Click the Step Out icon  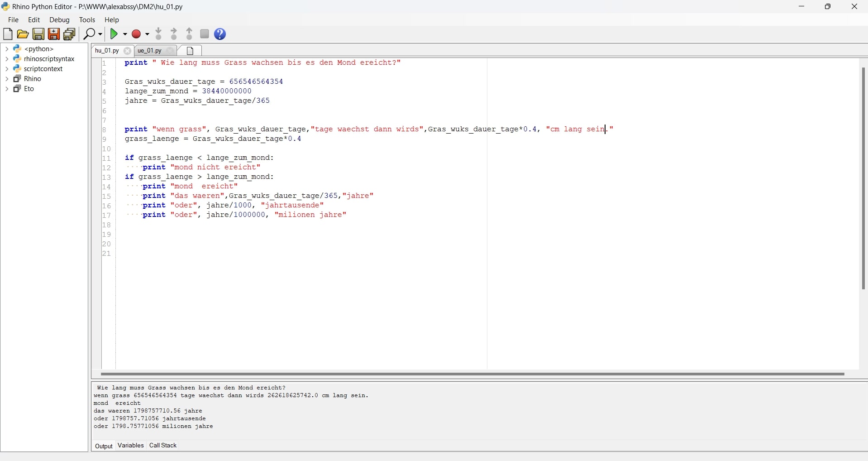(x=189, y=34)
